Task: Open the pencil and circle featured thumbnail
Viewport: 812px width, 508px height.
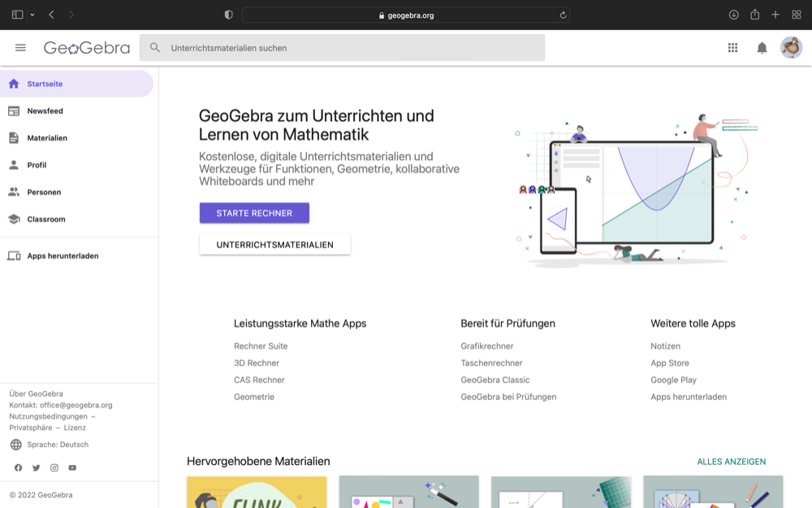Action: coord(713,492)
